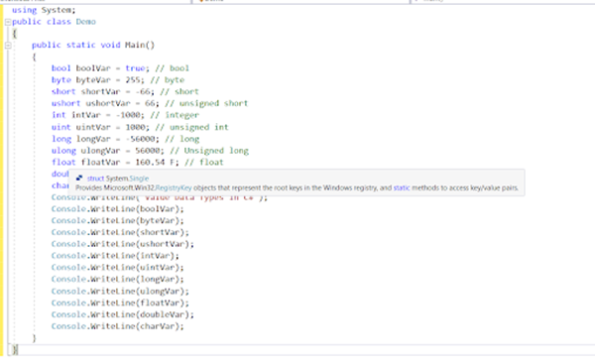Click the 'ushortVar = 66' declaration

click(x=120, y=103)
